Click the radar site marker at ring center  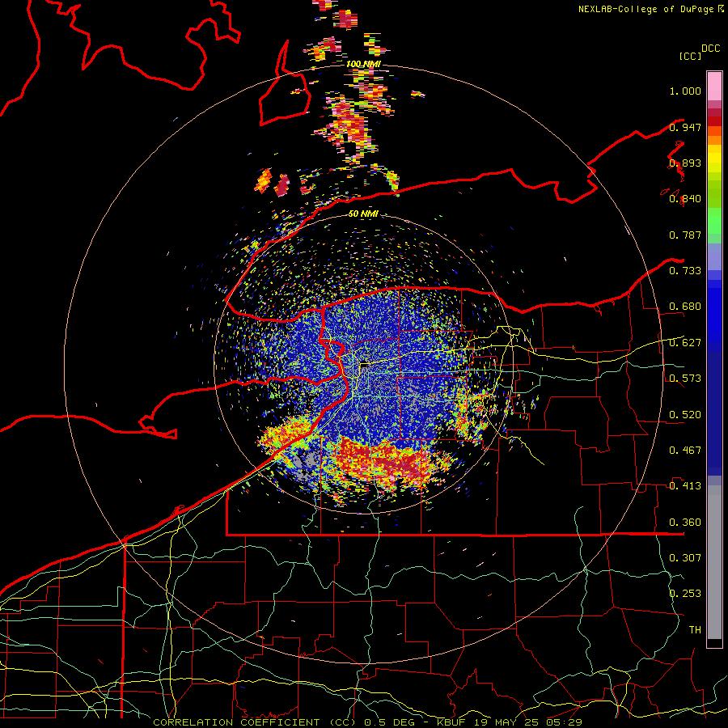[x=365, y=365]
